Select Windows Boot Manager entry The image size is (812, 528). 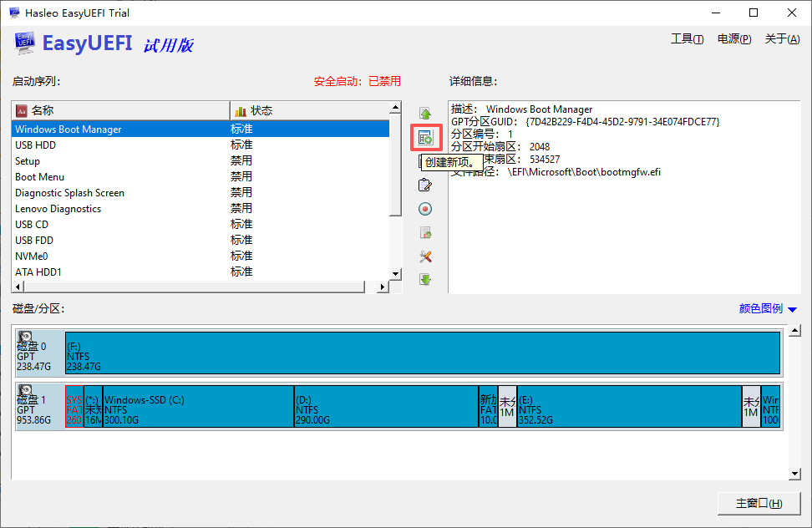click(200, 129)
